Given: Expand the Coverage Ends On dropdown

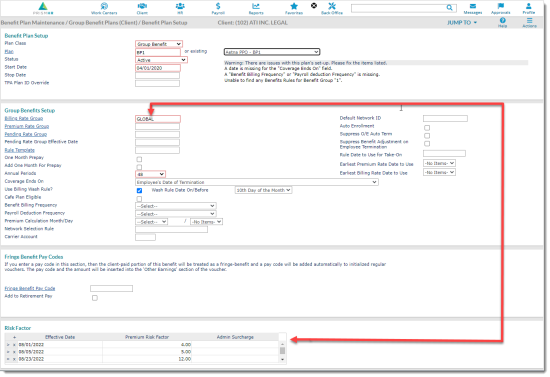Looking at the screenshot, I should coord(257,182).
